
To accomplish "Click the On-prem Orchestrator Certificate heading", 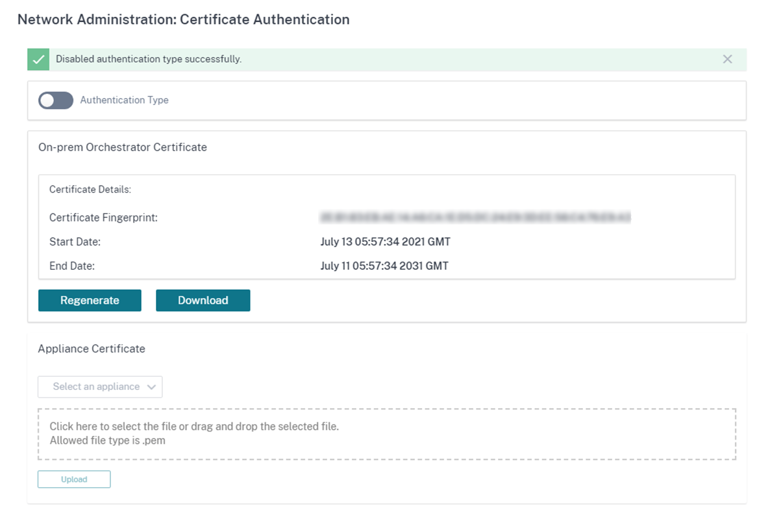I will click(123, 147).
